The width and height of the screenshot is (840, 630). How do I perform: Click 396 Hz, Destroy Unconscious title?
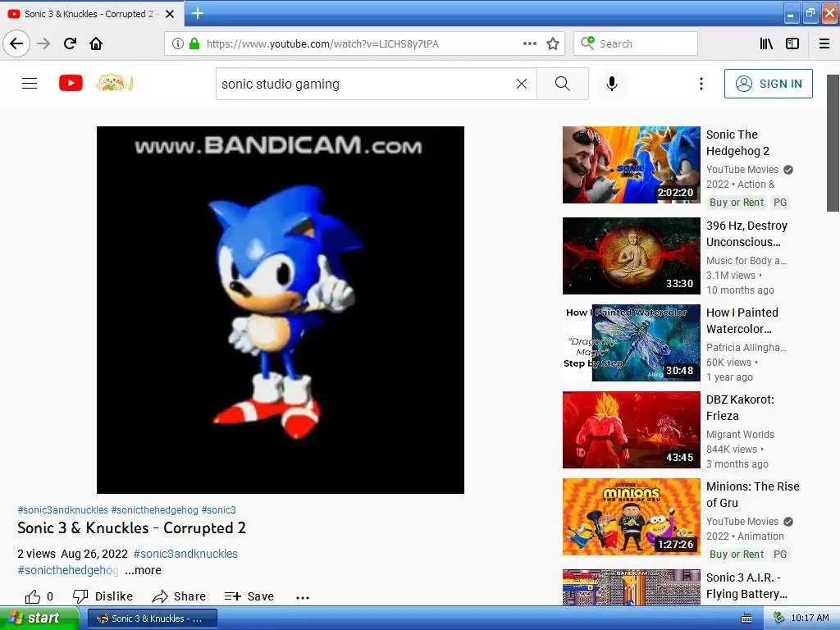746,234
